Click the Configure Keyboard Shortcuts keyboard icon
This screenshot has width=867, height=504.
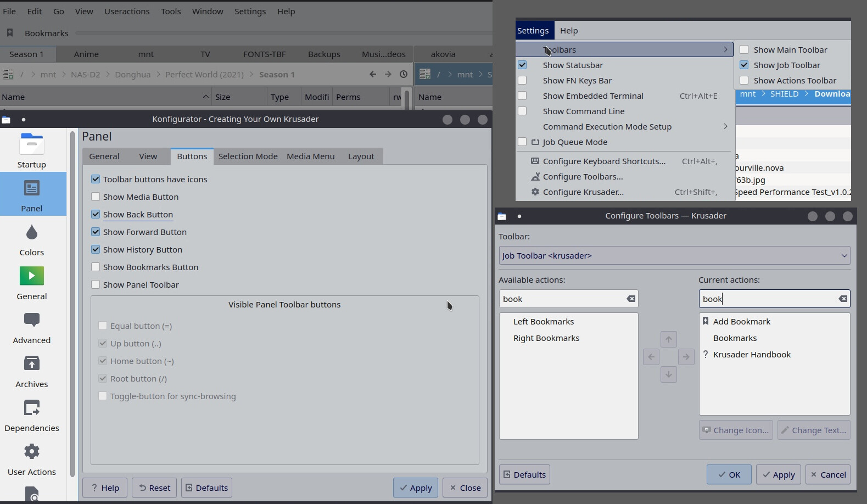pos(535,161)
